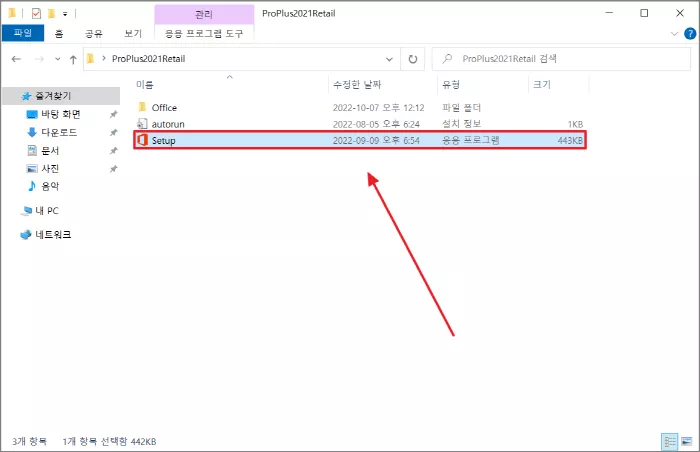Minimize the ProPlus2021Retail window
Viewport: 700px width, 452px height.
609,13
